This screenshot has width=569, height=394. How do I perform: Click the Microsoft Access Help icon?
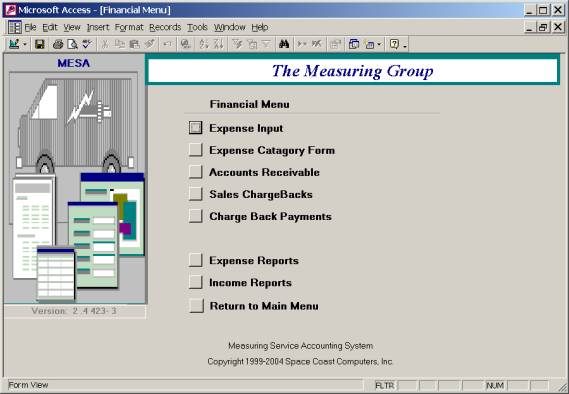point(394,45)
